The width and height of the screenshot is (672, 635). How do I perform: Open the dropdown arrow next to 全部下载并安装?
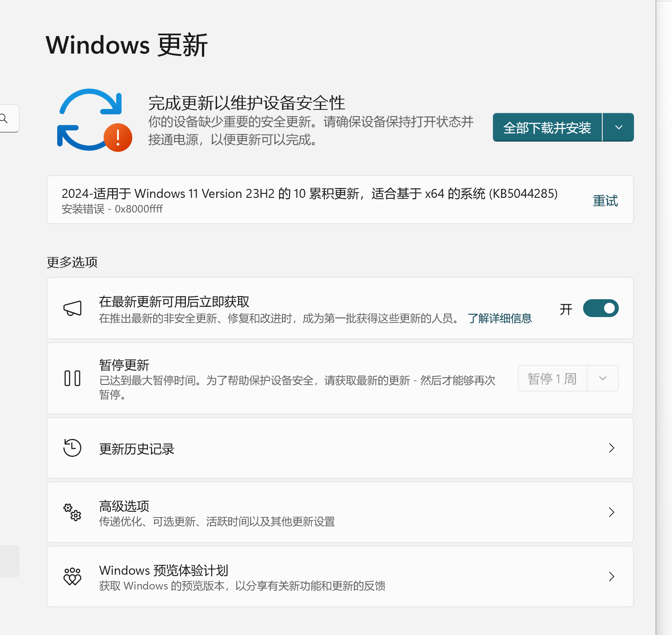(x=619, y=127)
